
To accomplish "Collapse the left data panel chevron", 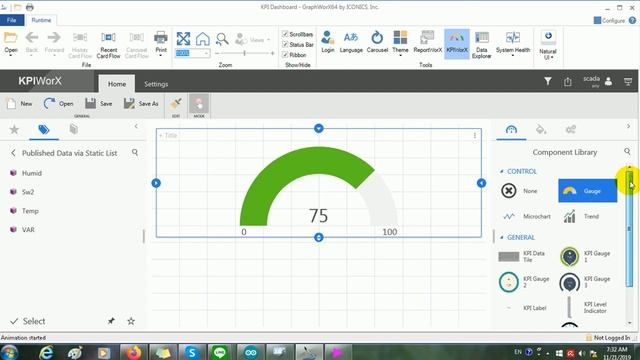I will tap(136, 127).
